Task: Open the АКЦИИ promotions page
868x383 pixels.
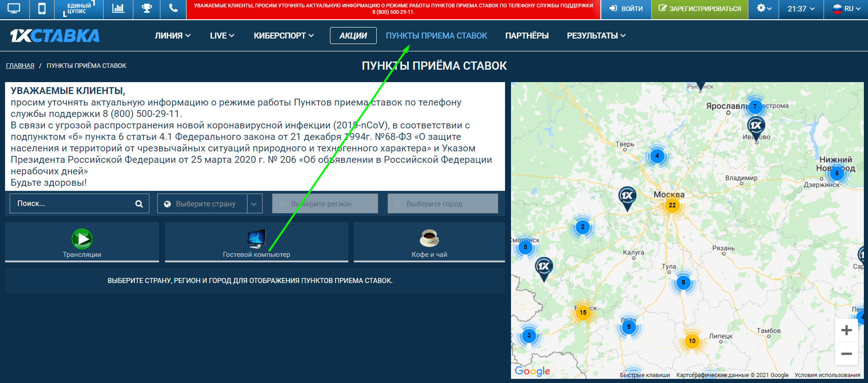Action: (353, 36)
